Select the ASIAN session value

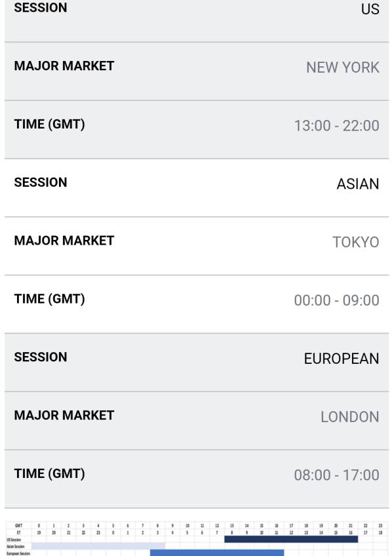[x=358, y=184]
